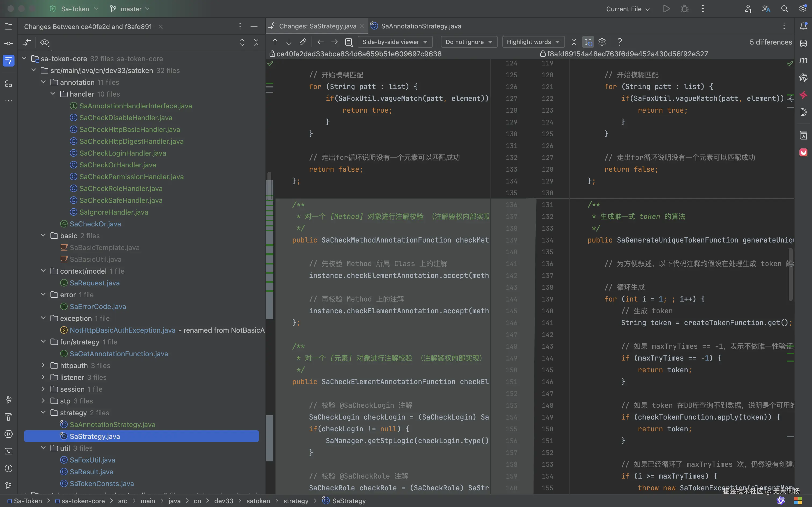Toggle synchronize scrolling in diff toolbar

[x=588, y=42]
